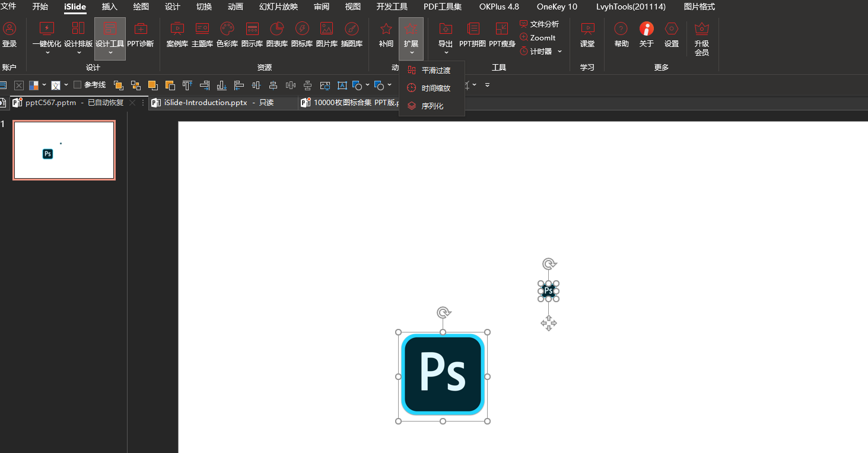Expand the 文 text icon dropdown arrow
Image resolution: width=868 pixels, height=453 pixels.
[x=66, y=85]
